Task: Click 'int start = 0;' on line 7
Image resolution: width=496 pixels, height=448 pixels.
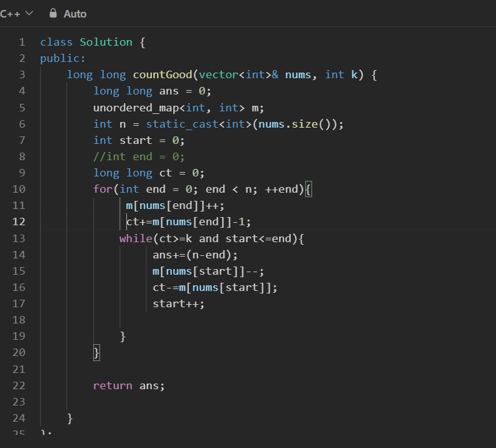Action: pyautogui.click(x=139, y=140)
